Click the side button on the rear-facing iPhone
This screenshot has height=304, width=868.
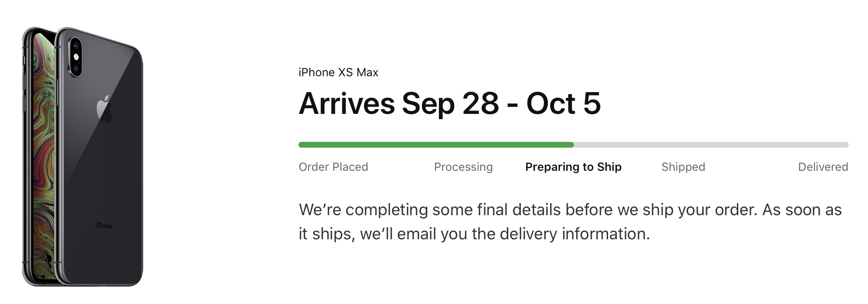pos(57,91)
